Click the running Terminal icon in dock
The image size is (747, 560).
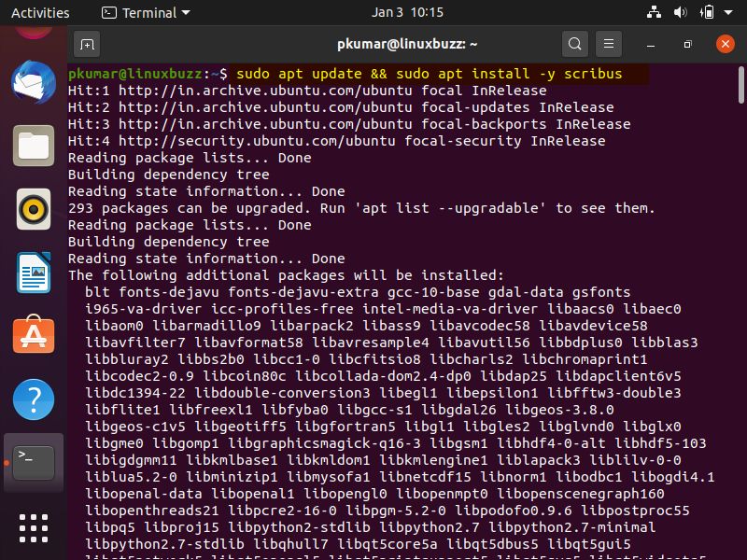point(33,459)
